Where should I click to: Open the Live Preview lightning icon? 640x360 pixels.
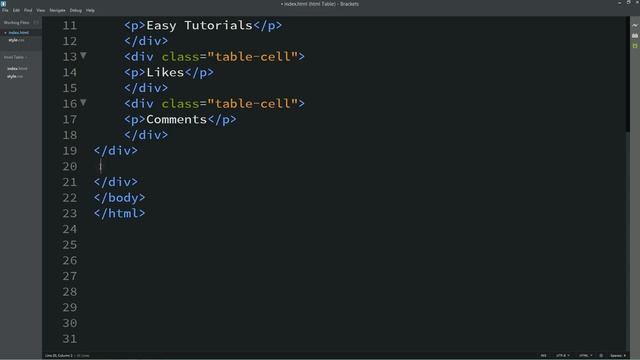pyautogui.click(x=635, y=25)
